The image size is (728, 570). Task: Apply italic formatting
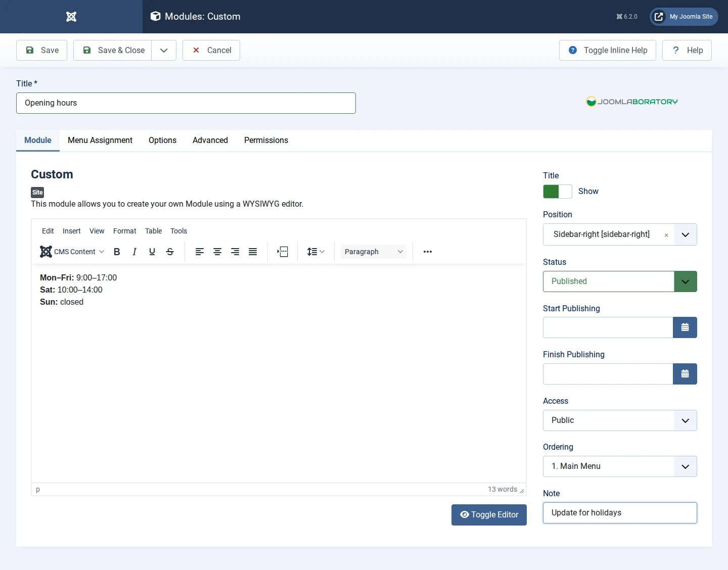[134, 252]
